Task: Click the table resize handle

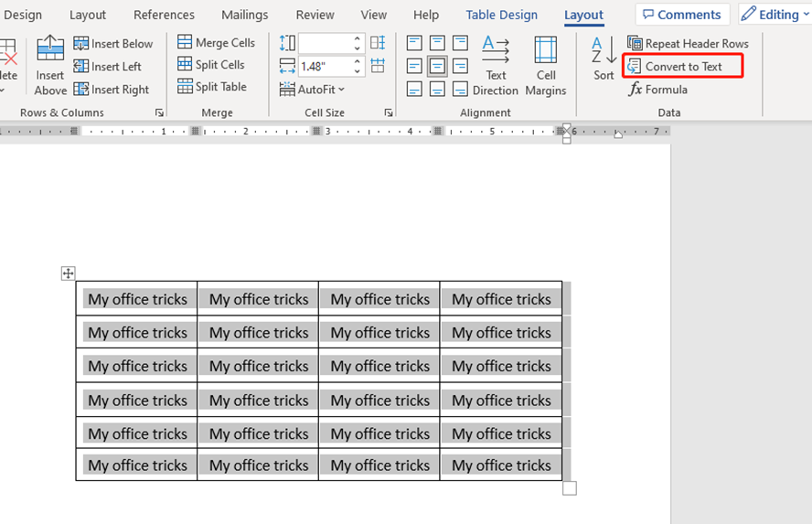Action: (570, 488)
